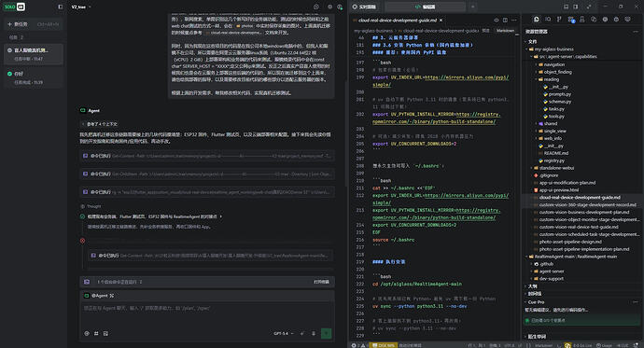Open registry.py in the file tree
Image resolution: width=644 pixels, height=348 pixels.
pos(552,160)
